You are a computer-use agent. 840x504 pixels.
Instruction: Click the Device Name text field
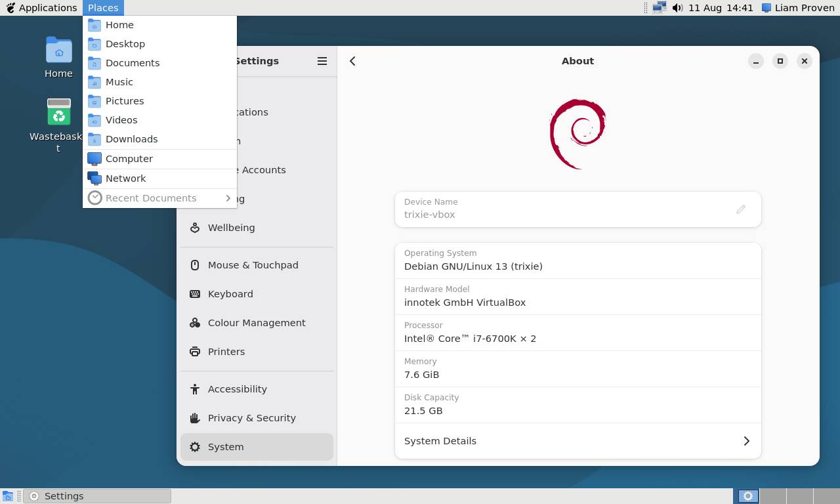(x=564, y=215)
